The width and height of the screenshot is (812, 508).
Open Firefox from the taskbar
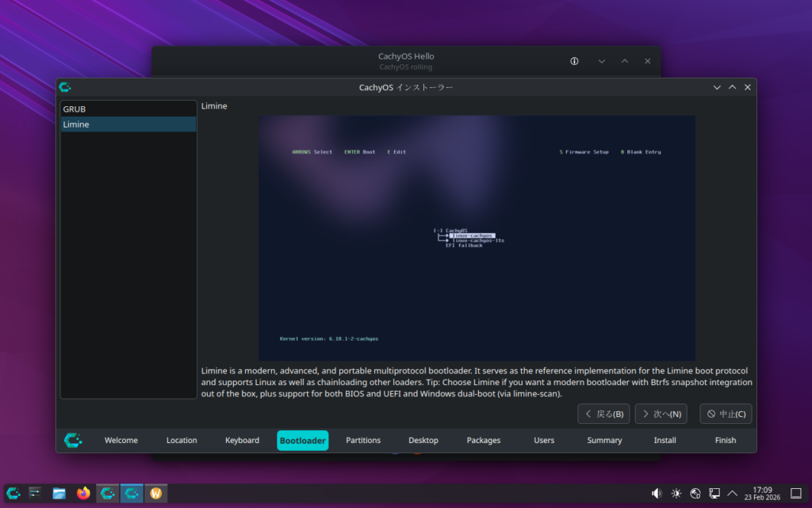point(83,493)
